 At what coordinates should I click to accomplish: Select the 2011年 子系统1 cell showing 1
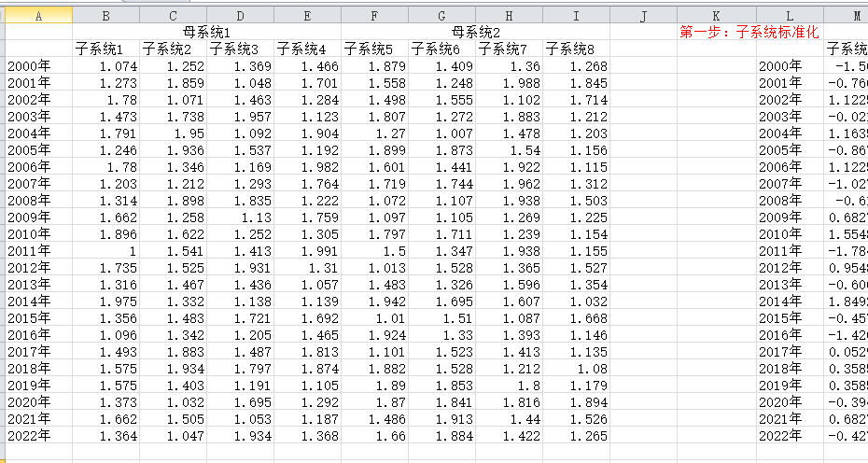tap(106, 251)
